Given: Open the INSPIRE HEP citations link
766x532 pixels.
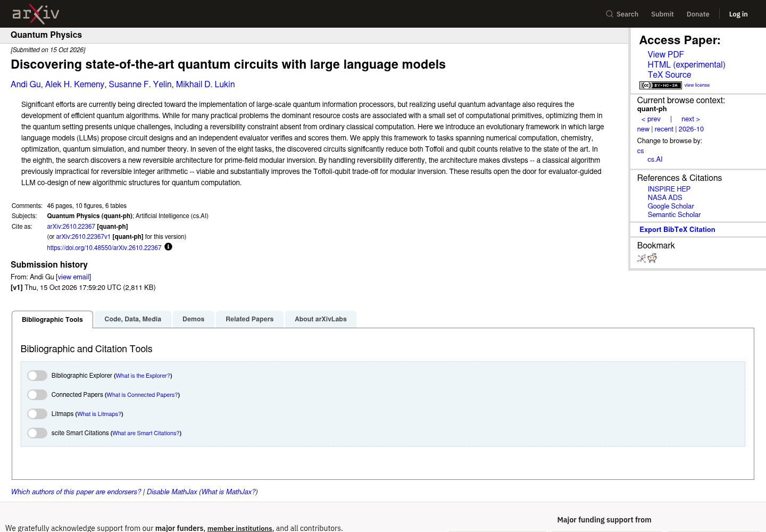Looking at the screenshot, I should coord(669,189).
